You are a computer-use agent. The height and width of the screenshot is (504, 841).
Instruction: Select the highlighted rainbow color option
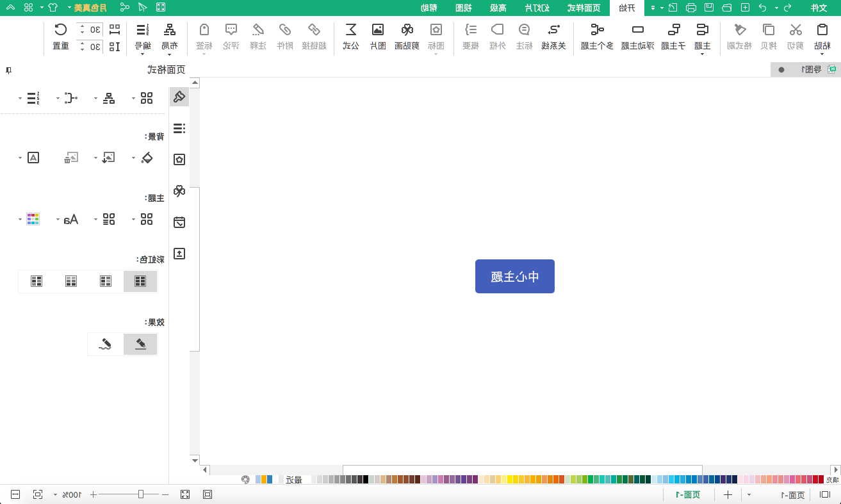(x=140, y=281)
